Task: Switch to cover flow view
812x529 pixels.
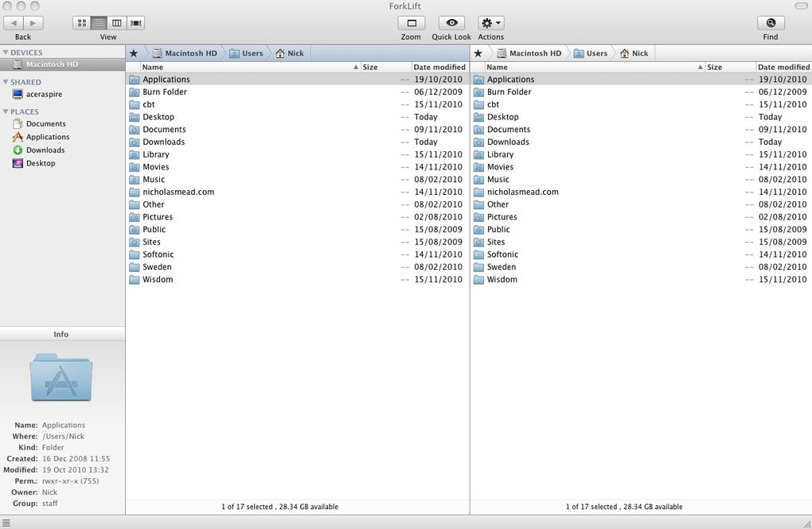Action: coord(135,23)
